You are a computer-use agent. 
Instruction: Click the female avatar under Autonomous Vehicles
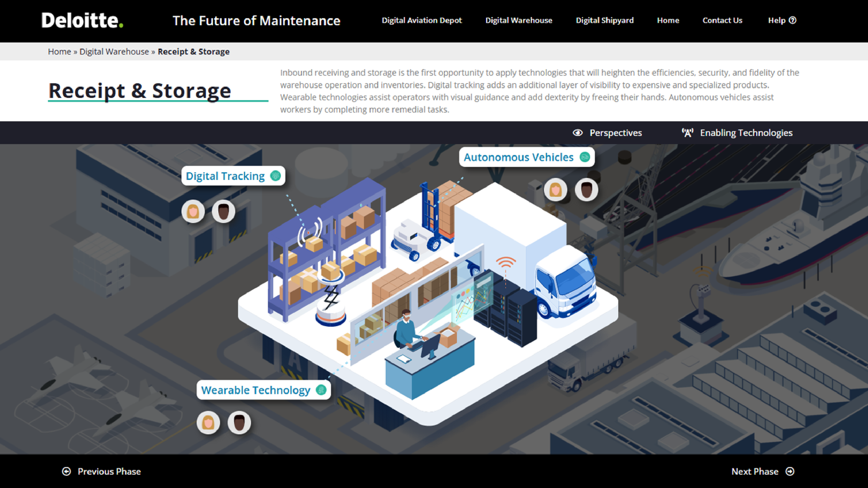coord(556,190)
